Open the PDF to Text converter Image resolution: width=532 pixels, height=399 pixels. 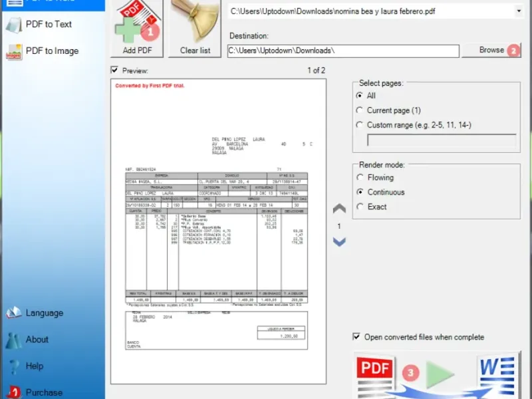[x=49, y=25]
